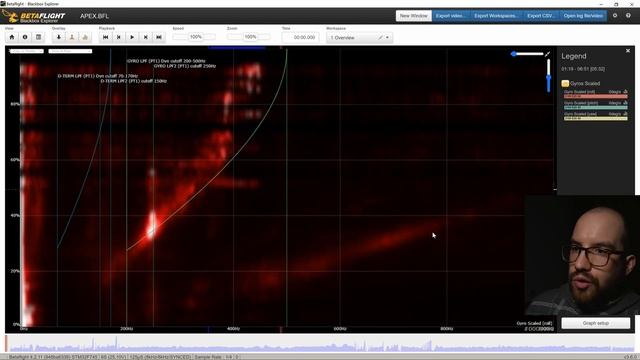Click the Gyros Scaled legend group title
Screen dimensions: 640x360
[x=585, y=83]
